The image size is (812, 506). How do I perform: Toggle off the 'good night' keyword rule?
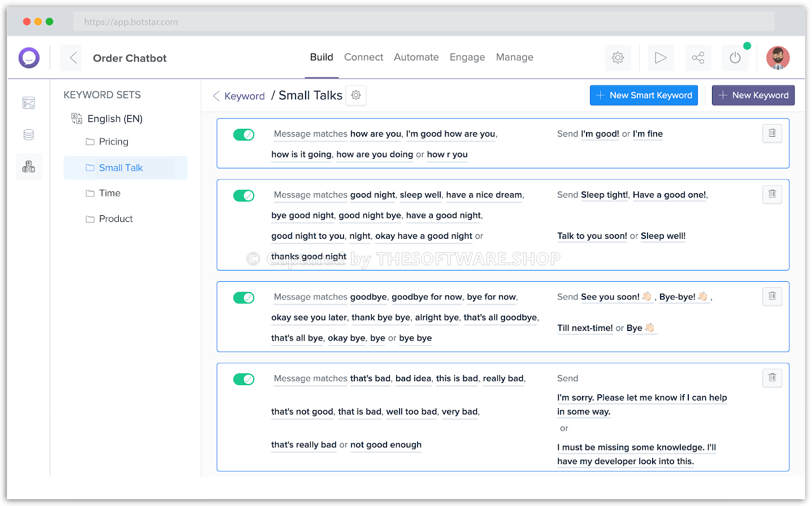[x=244, y=195]
